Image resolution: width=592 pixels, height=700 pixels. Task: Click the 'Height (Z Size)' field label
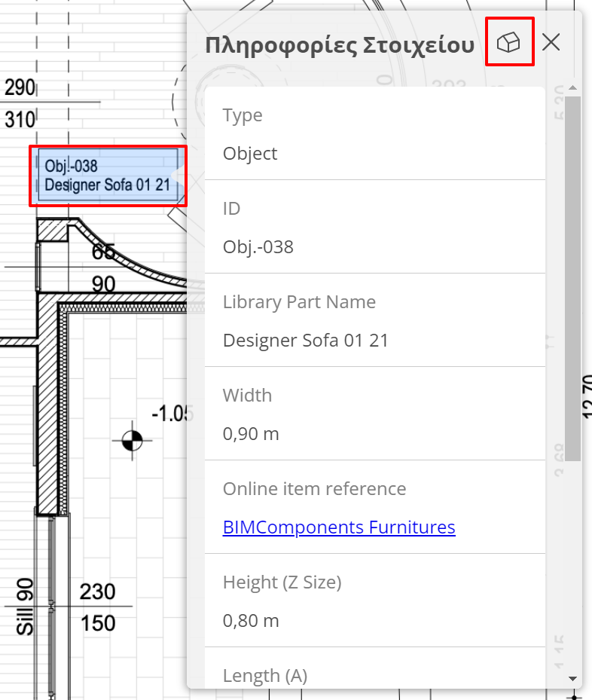click(x=282, y=582)
